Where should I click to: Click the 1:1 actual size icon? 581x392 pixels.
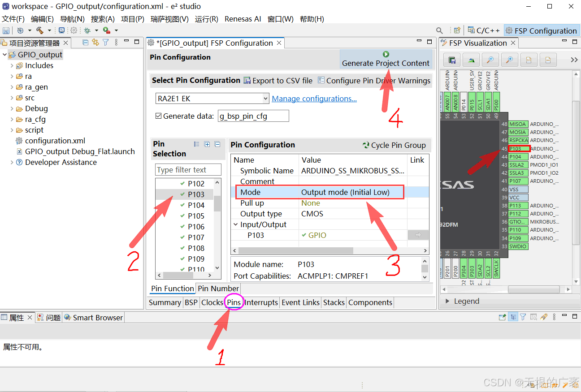529,60
